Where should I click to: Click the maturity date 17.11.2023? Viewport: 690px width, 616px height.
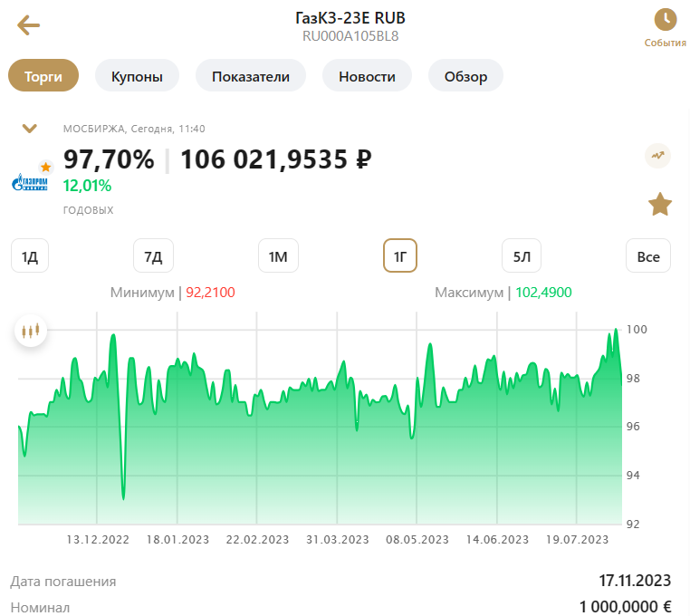click(635, 581)
